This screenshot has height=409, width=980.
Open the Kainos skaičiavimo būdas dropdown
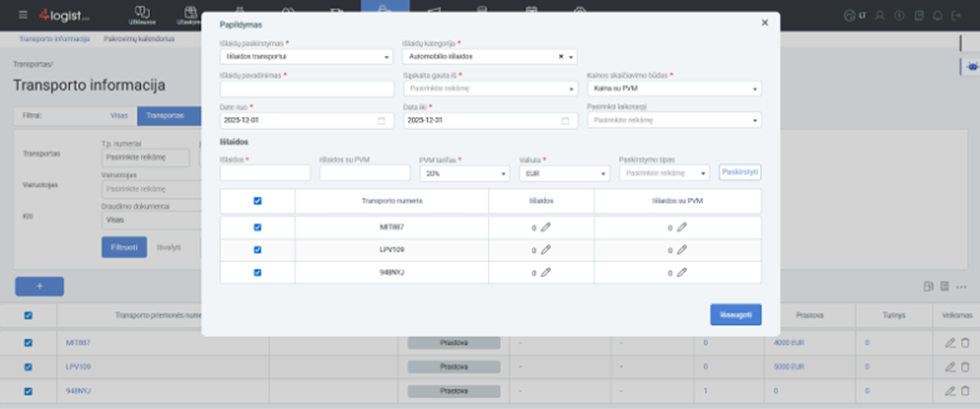(674, 89)
